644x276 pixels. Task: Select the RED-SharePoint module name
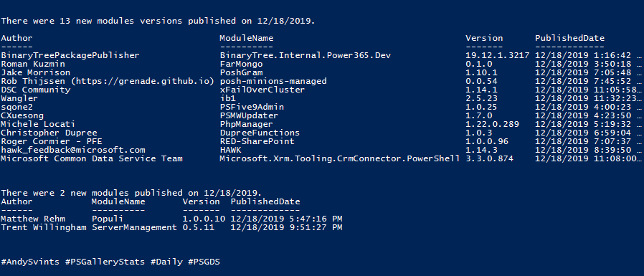point(257,142)
